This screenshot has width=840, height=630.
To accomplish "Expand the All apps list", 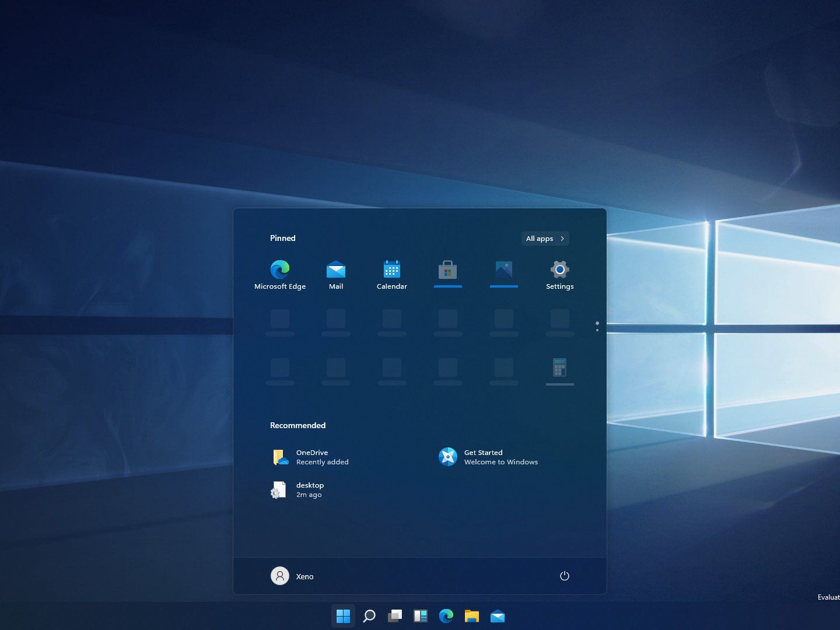I will pyautogui.click(x=544, y=238).
